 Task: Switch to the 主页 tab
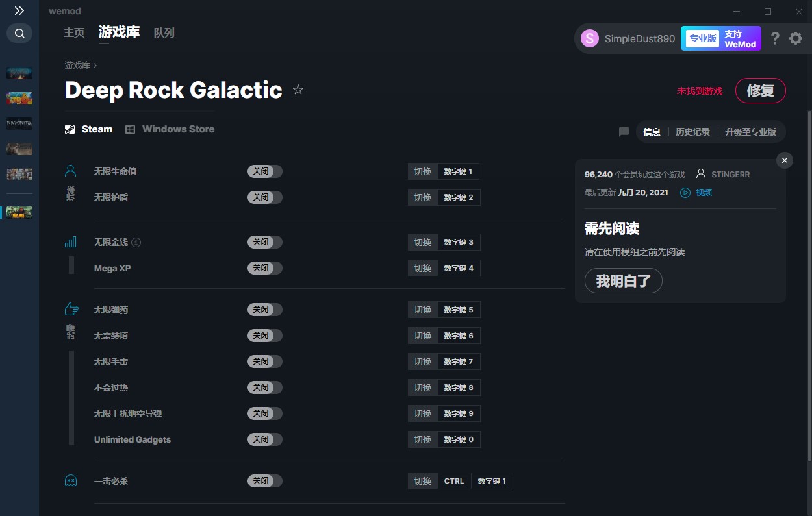tap(74, 32)
